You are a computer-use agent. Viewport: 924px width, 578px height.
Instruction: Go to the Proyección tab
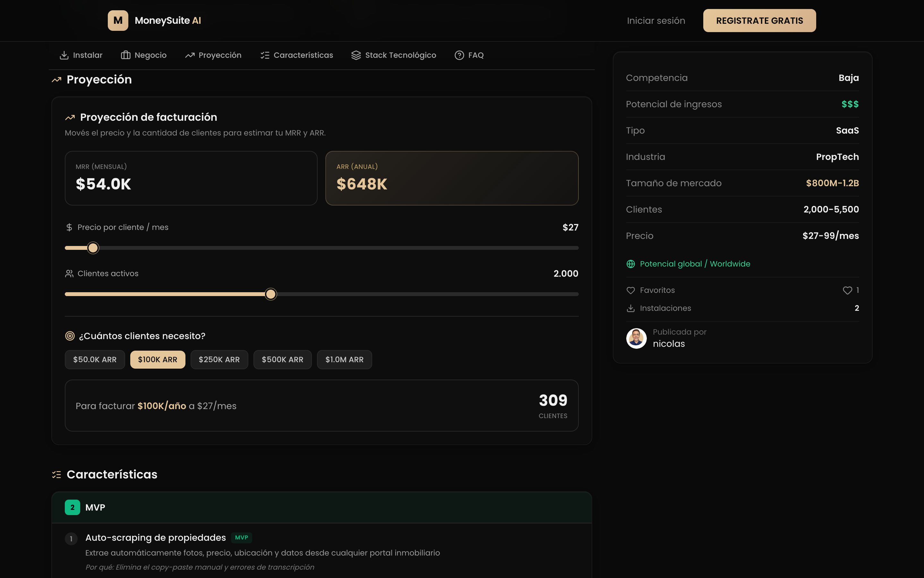click(213, 56)
